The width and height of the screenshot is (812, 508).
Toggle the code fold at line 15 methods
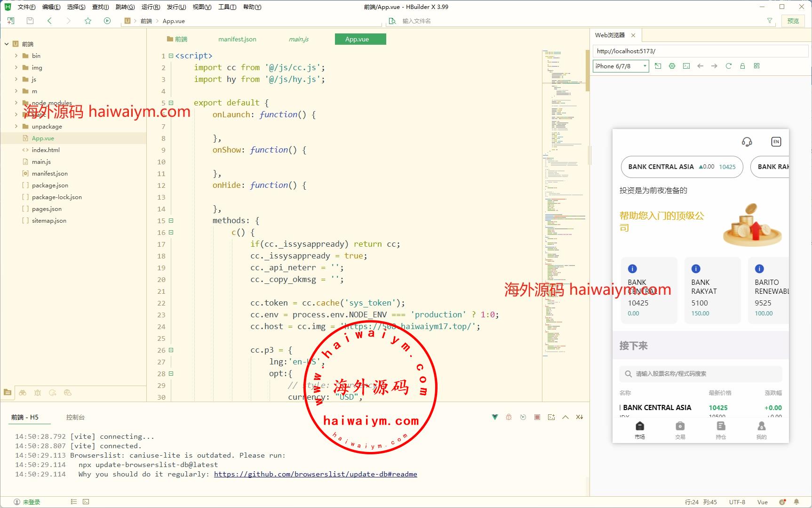pos(171,220)
